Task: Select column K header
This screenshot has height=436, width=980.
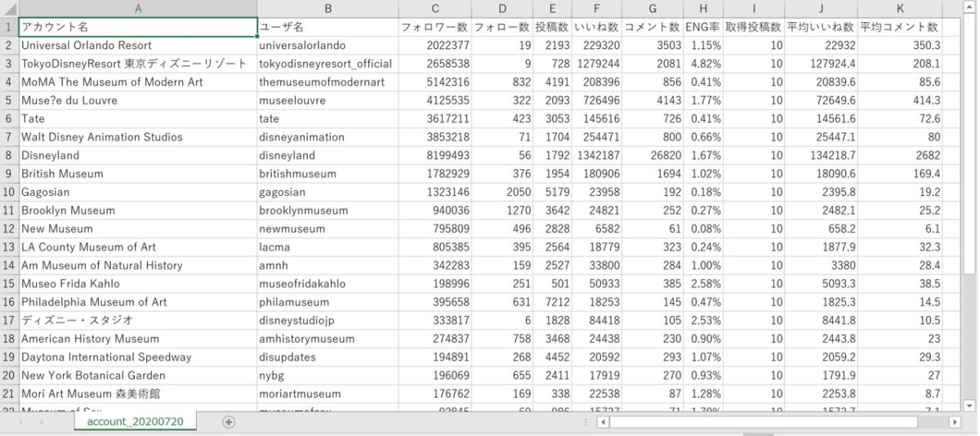Action: coord(900,9)
